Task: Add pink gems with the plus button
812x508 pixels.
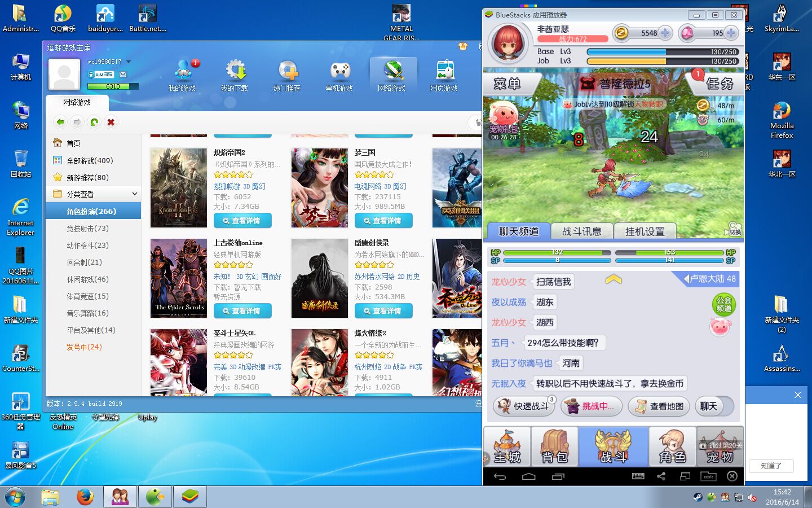Action: (x=731, y=33)
